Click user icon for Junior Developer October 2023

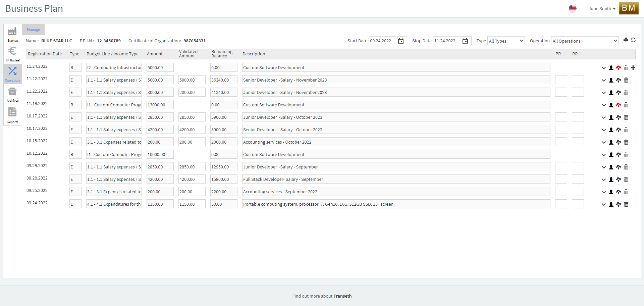click(611, 117)
